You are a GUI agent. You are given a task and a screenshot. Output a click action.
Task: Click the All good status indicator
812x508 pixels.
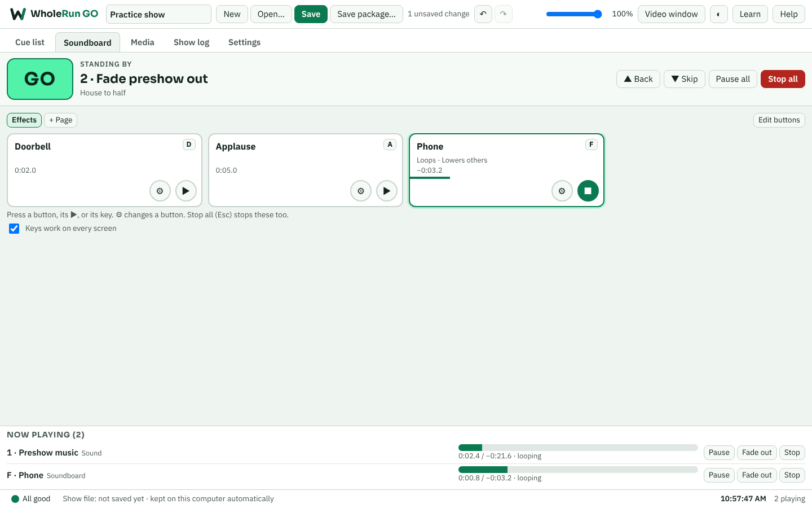tap(31, 499)
